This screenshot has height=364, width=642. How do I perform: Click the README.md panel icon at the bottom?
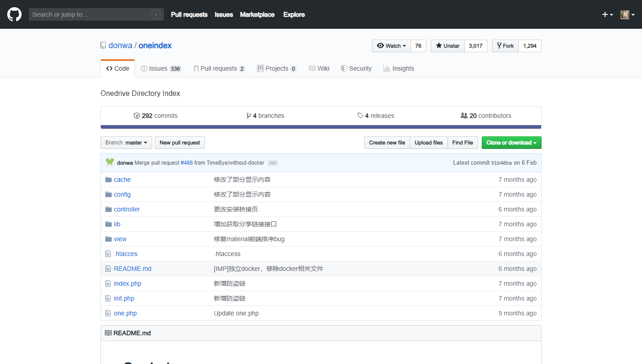108,333
